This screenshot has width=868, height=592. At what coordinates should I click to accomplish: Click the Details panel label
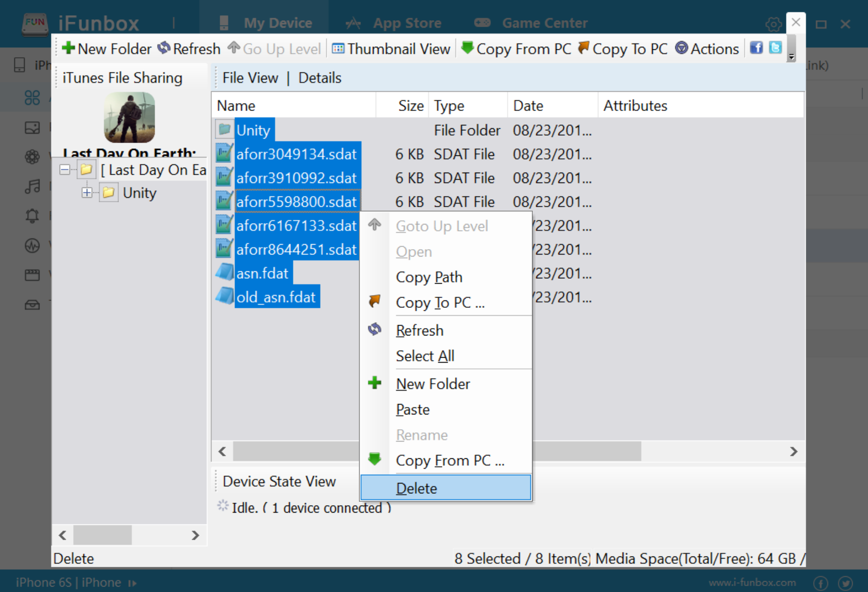point(320,78)
